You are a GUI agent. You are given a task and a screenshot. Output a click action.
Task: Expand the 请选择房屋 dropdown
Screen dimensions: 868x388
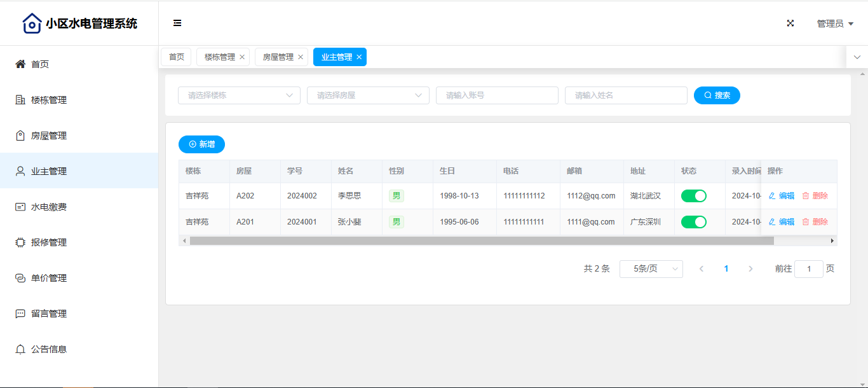pos(368,95)
